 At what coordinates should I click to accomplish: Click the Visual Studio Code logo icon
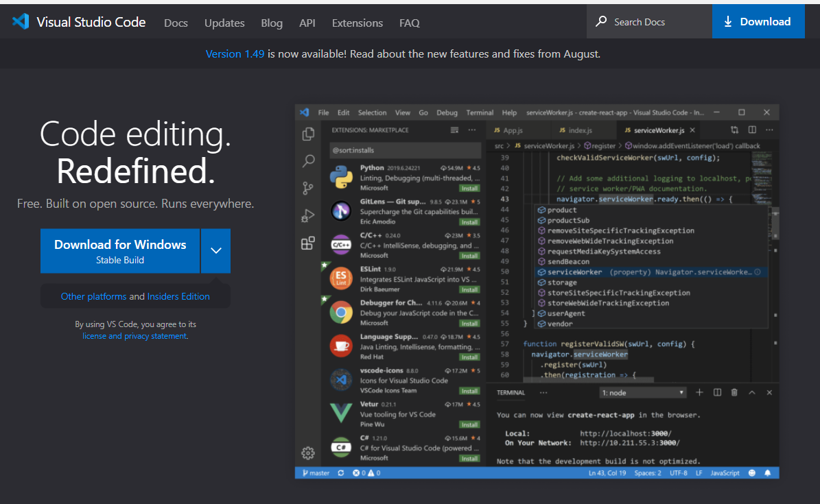coord(21,21)
